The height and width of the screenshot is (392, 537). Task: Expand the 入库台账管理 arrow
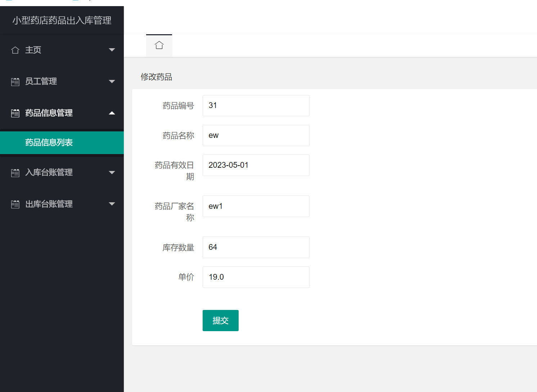point(112,172)
